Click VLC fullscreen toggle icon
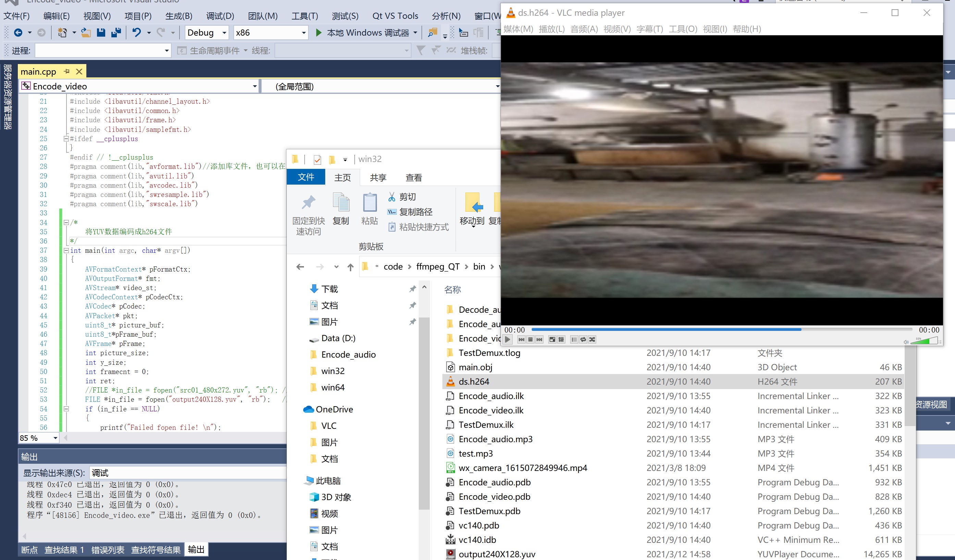 (552, 339)
